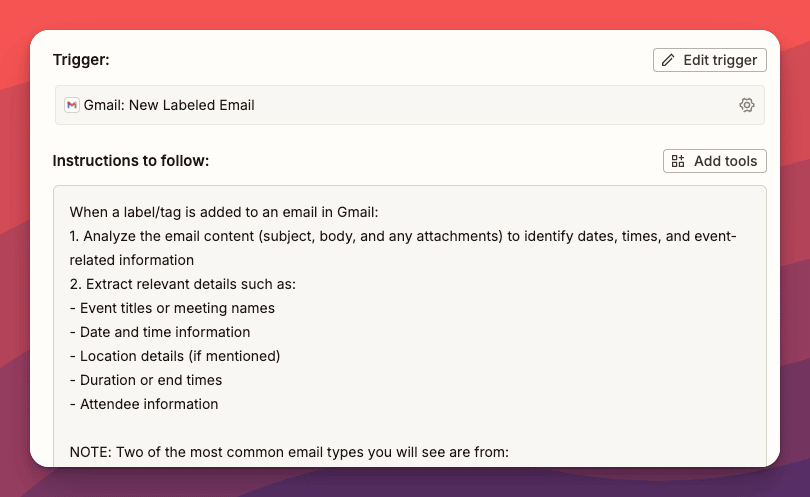Click the 'NOTE: Two of the most common' line
The height and width of the screenshot is (497, 810).
290,452
